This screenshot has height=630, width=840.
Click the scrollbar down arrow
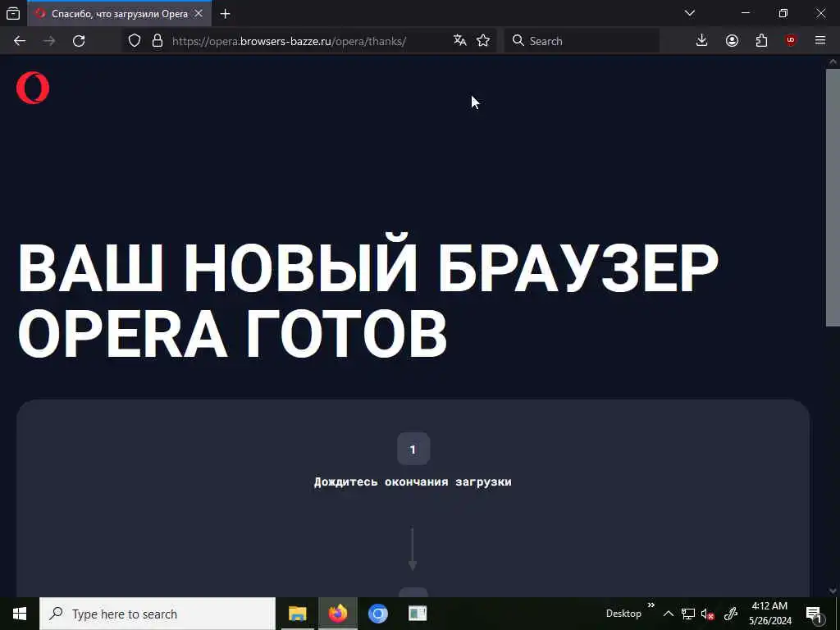coord(833,591)
